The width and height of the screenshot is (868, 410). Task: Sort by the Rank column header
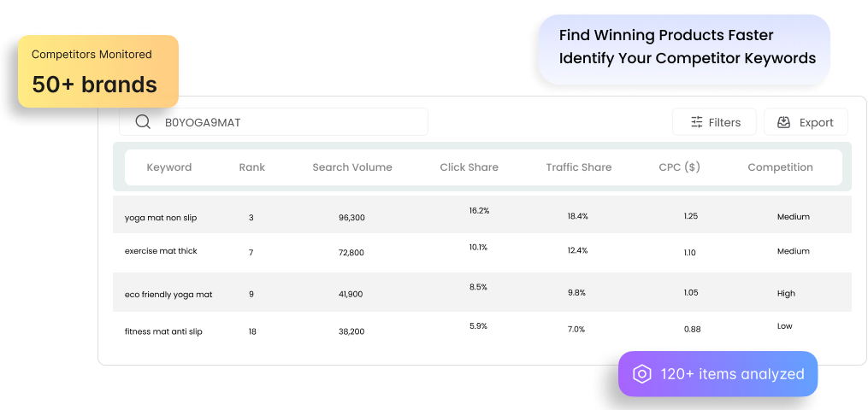pos(252,167)
